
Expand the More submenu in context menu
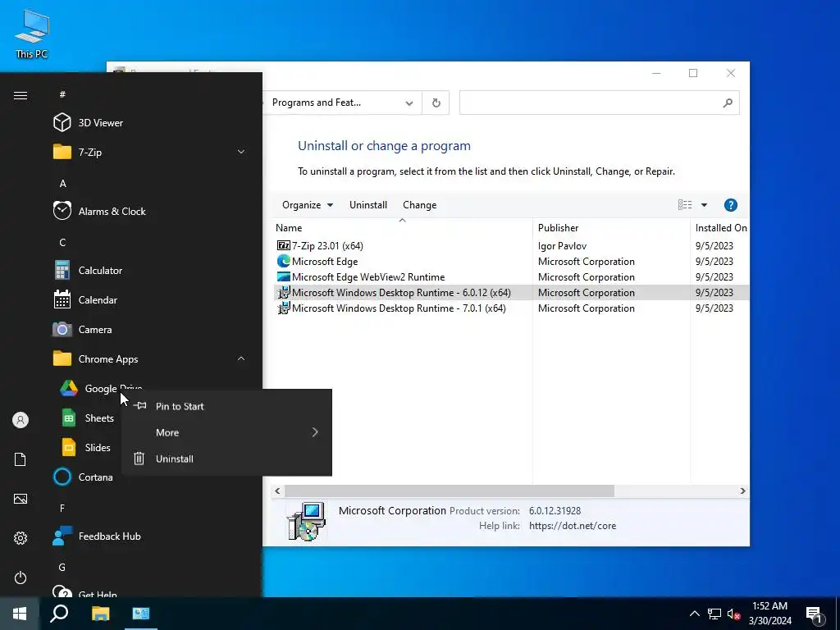click(226, 432)
